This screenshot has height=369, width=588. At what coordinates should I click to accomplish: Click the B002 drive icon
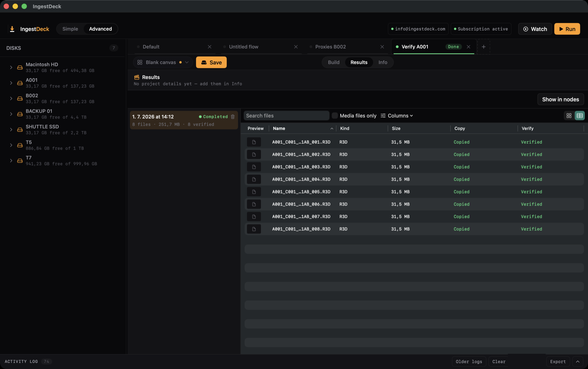pyautogui.click(x=20, y=98)
